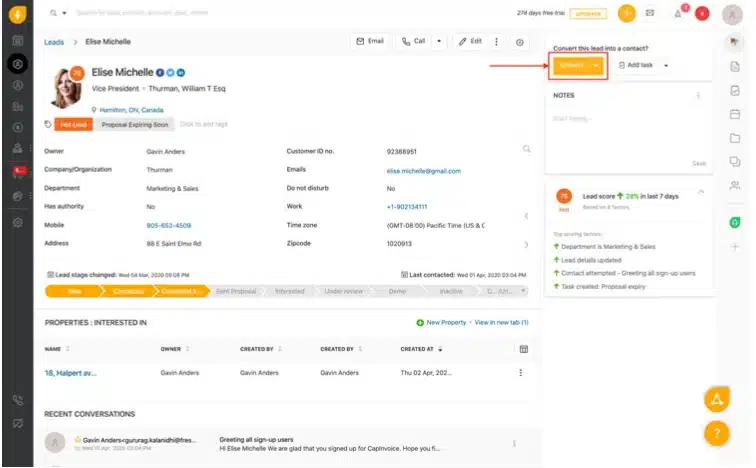The height and width of the screenshot is (468, 756).
Task: Open the red flag sidebar icon
Action: coord(19,172)
